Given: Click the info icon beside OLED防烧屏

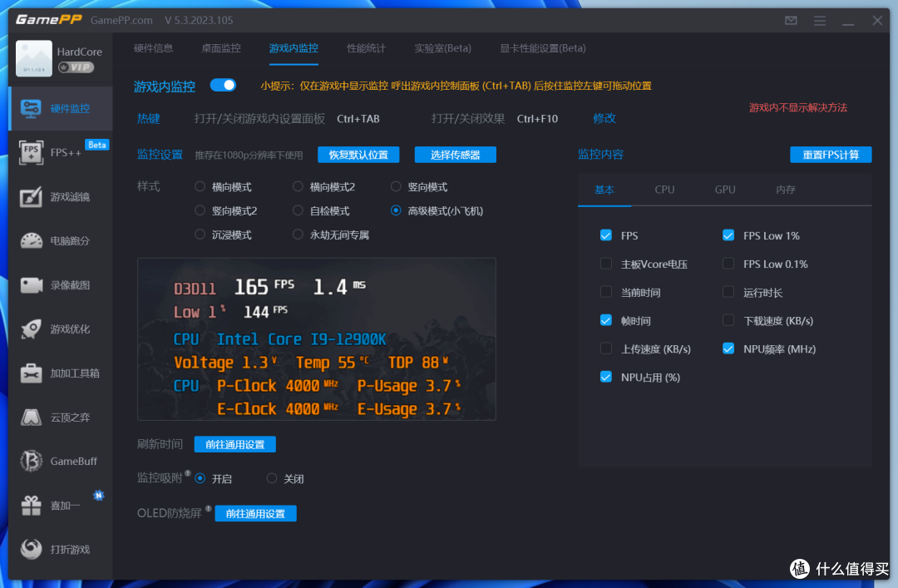Looking at the screenshot, I should click(x=209, y=508).
